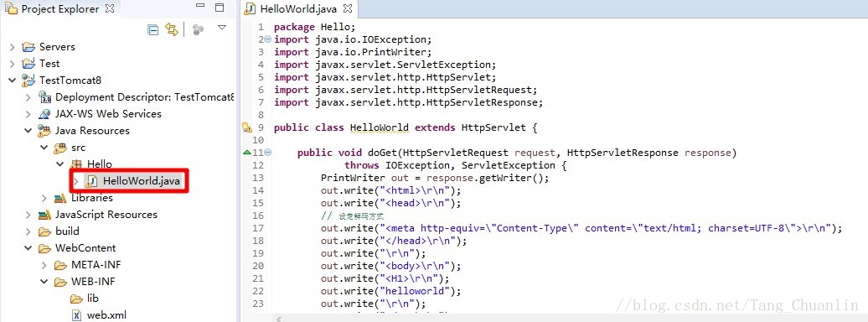Expand the META-INF folder
The height and width of the screenshot is (322, 868).
pos(44,265)
